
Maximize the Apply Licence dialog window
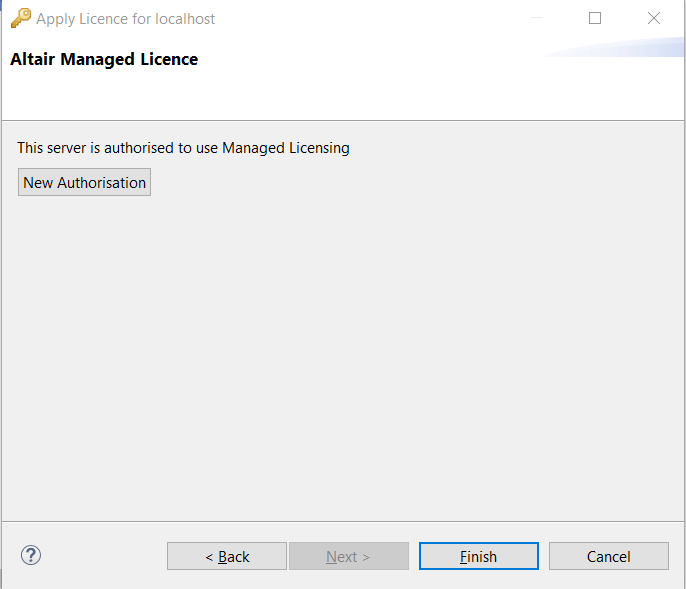595,18
